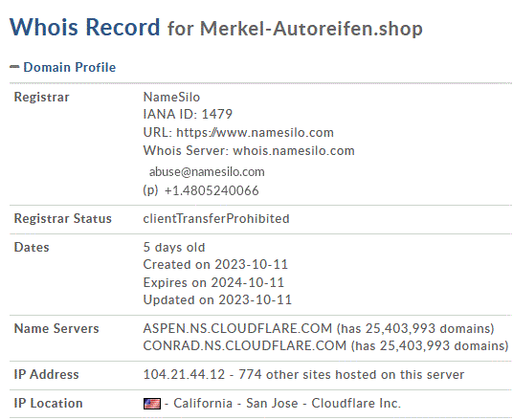Click the Expires on 2024-10-11 date

point(213,282)
